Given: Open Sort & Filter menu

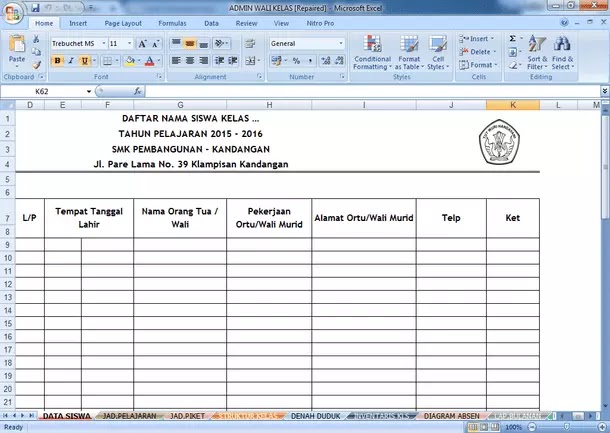Looking at the screenshot, I should click(x=537, y=53).
